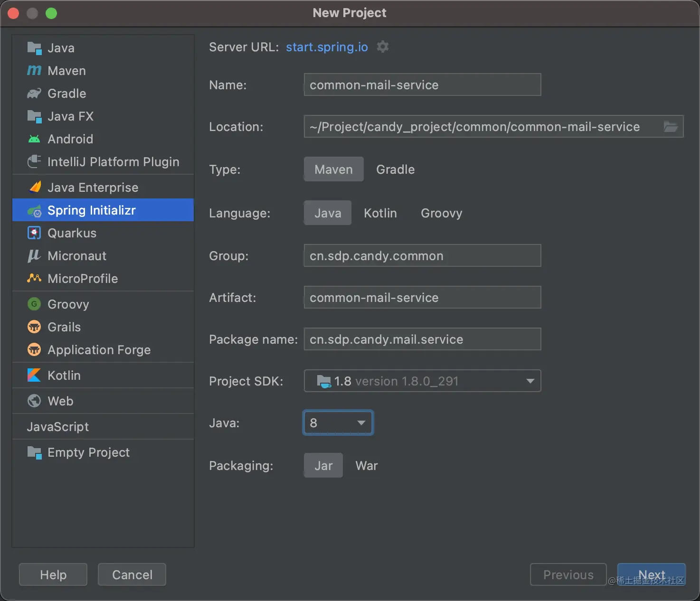Click the Gradle elephant icon

[x=34, y=94]
